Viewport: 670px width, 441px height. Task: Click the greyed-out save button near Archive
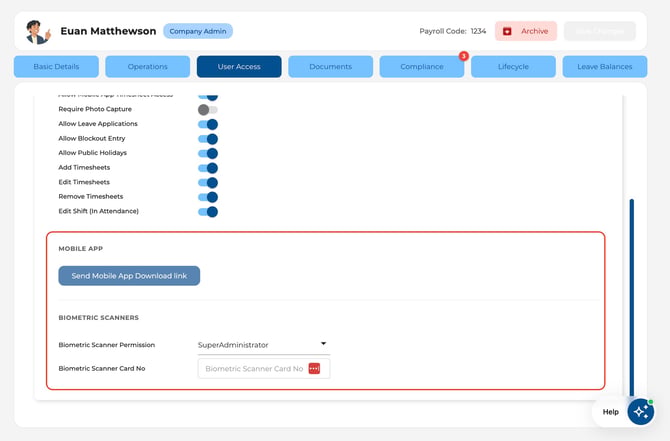(600, 31)
